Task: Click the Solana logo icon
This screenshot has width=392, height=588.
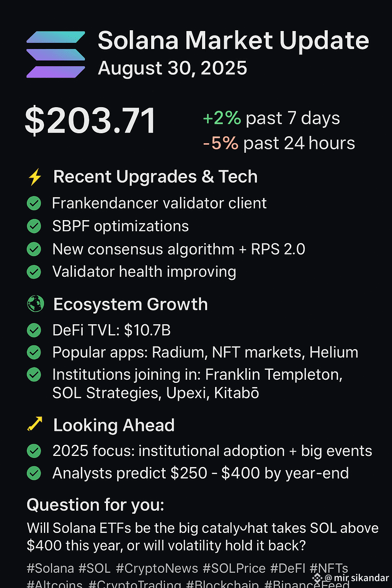Action: pos(56,54)
